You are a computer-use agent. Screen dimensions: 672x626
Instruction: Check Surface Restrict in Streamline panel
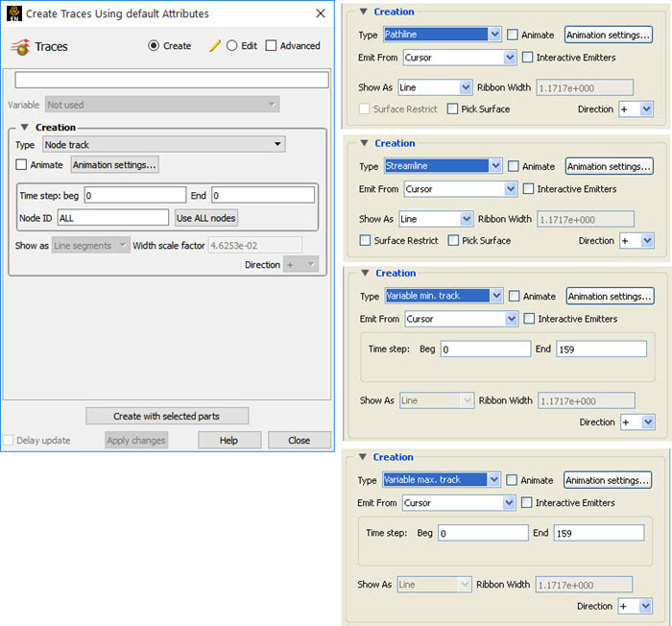365,241
